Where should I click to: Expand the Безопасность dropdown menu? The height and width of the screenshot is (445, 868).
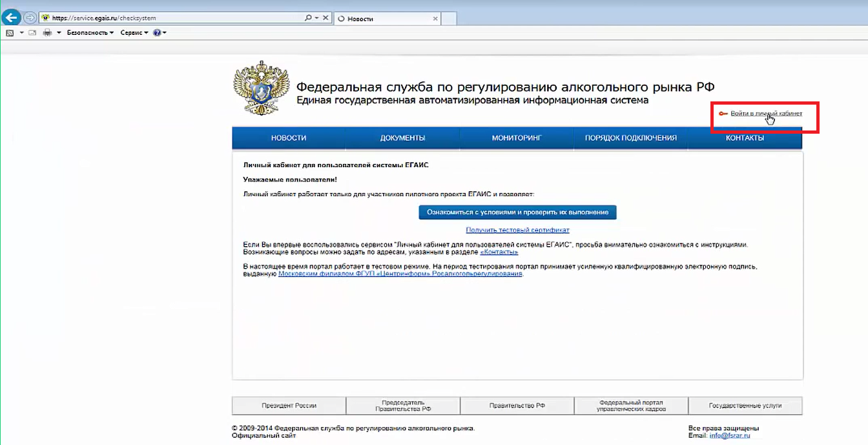coord(90,32)
